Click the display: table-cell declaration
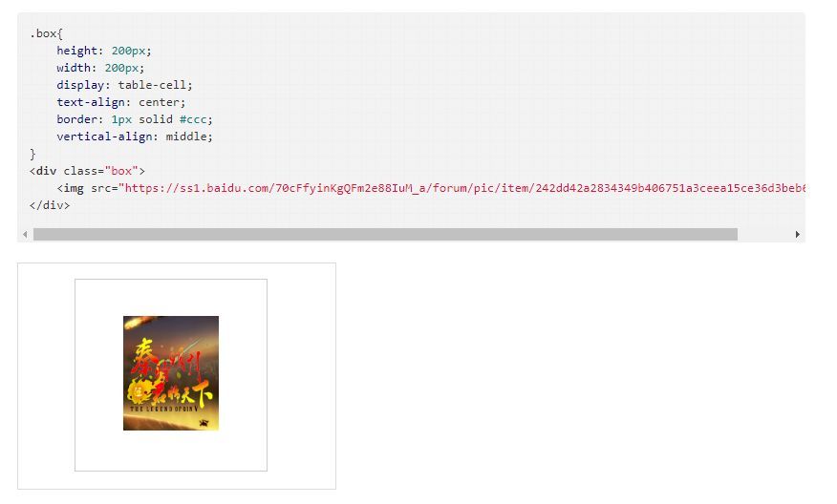The width and height of the screenshot is (837, 504). coord(124,85)
